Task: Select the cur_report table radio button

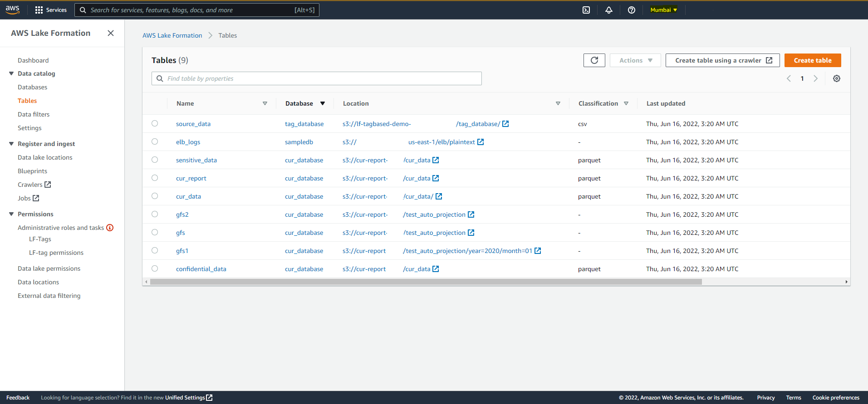Action: point(155,178)
